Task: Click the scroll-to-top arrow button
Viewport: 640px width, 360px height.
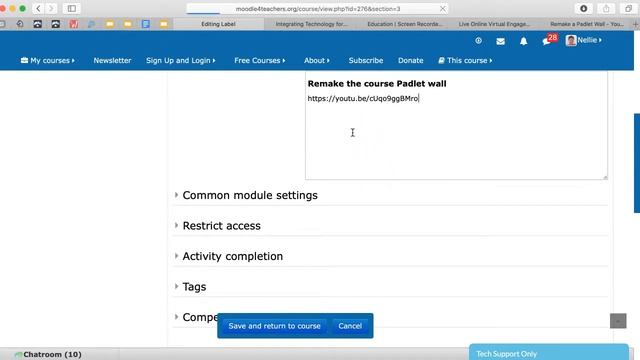Action: tap(618, 321)
